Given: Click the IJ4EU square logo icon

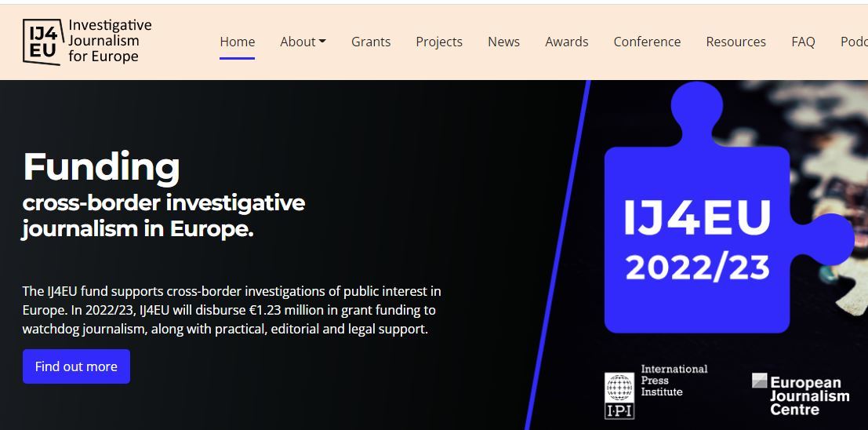Looking at the screenshot, I should tap(42, 42).
